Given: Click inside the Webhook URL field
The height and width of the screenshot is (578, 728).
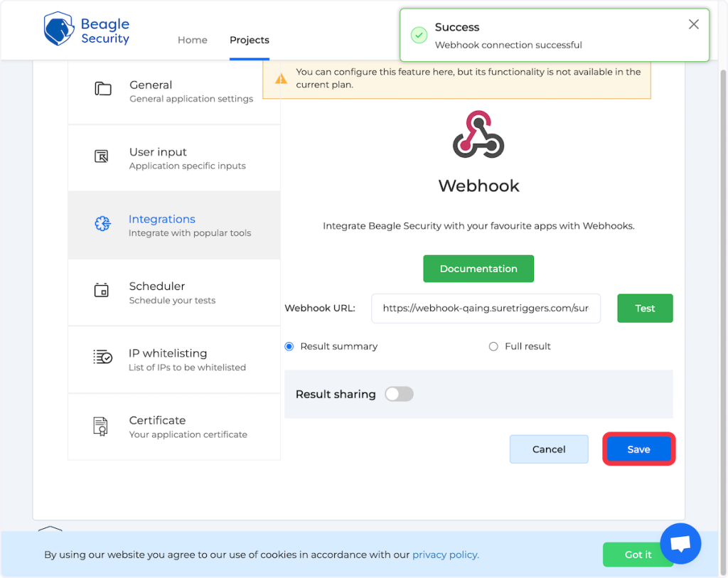Looking at the screenshot, I should (x=486, y=309).
